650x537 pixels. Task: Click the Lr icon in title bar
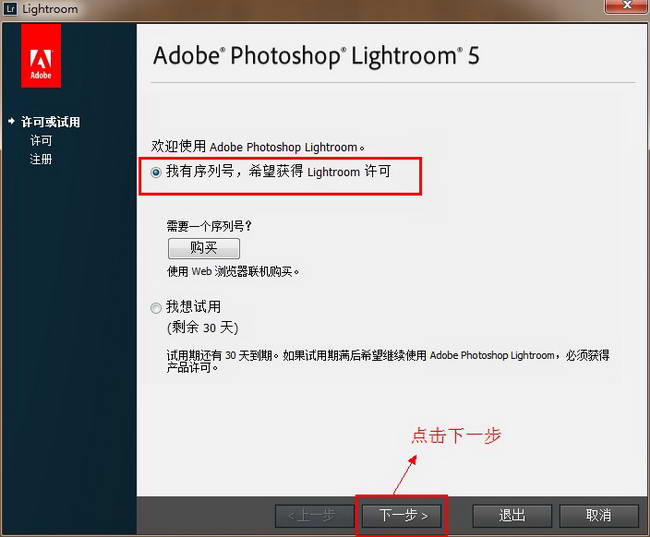click(x=10, y=8)
